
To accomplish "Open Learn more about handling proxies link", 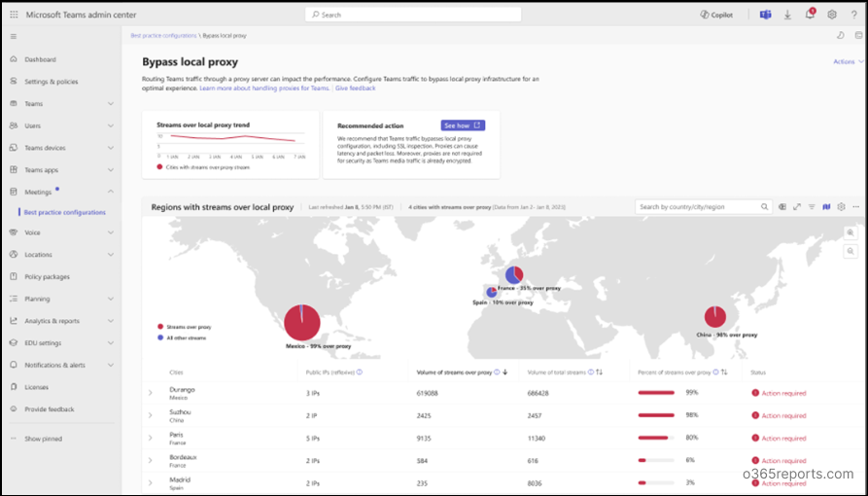I will click(264, 89).
